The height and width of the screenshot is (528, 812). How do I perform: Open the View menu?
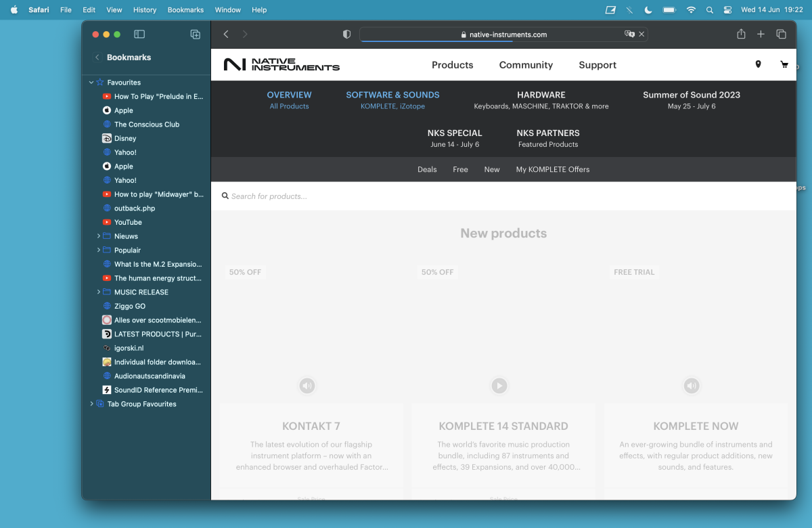tap(114, 9)
